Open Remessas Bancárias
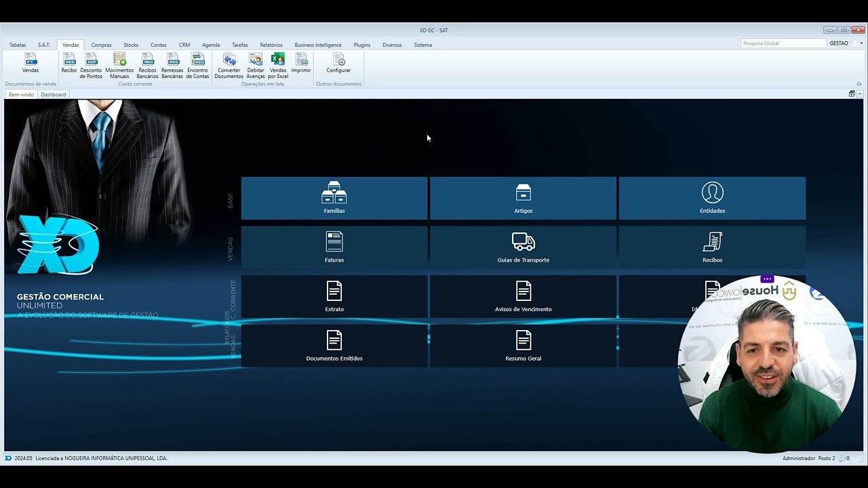 click(172, 66)
